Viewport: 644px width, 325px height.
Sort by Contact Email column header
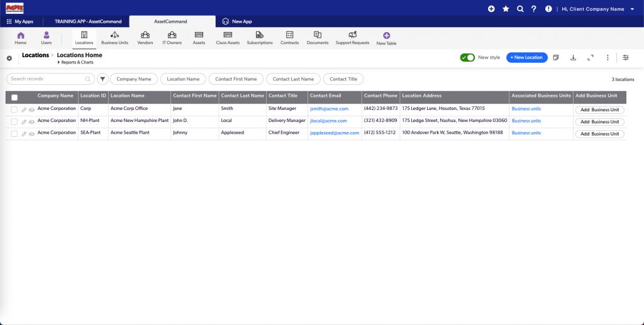(x=325, y=96)
